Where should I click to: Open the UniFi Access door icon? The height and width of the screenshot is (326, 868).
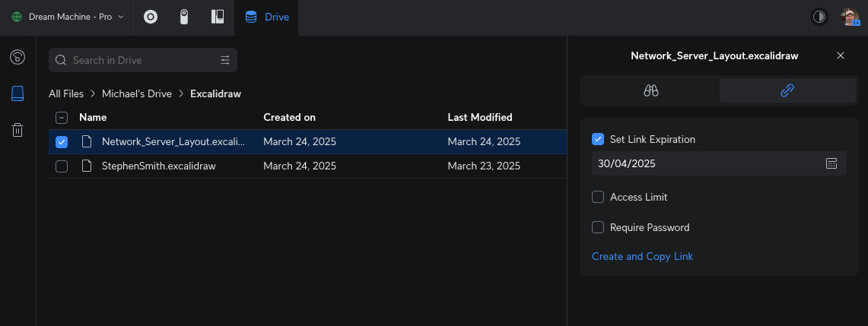coord(217,17)
